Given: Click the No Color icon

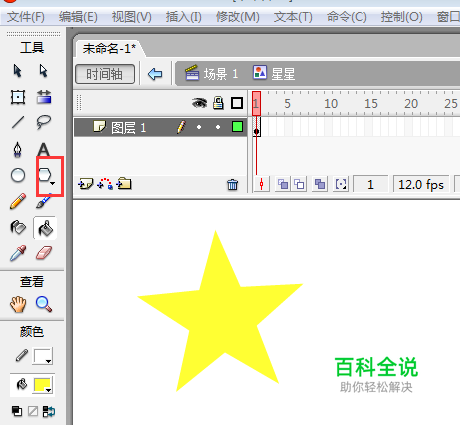Looking at the screenshot, I should tap(33, 411).
